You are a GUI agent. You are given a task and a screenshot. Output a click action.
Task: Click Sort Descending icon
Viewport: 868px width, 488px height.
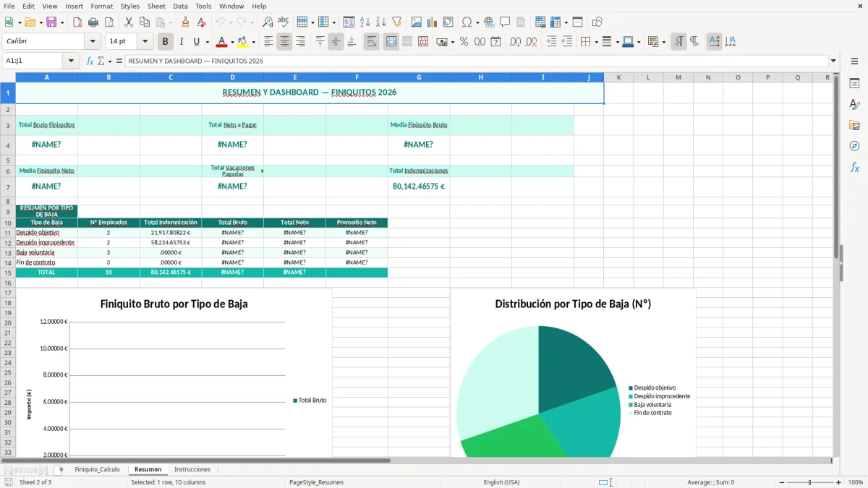pyautogui.click(x=381, y=22)
